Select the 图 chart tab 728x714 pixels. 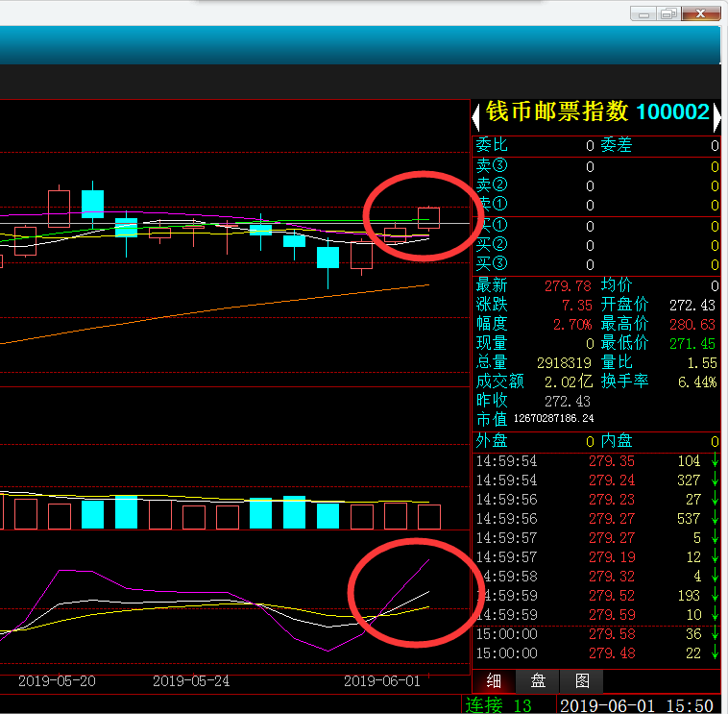coord(582,681)
